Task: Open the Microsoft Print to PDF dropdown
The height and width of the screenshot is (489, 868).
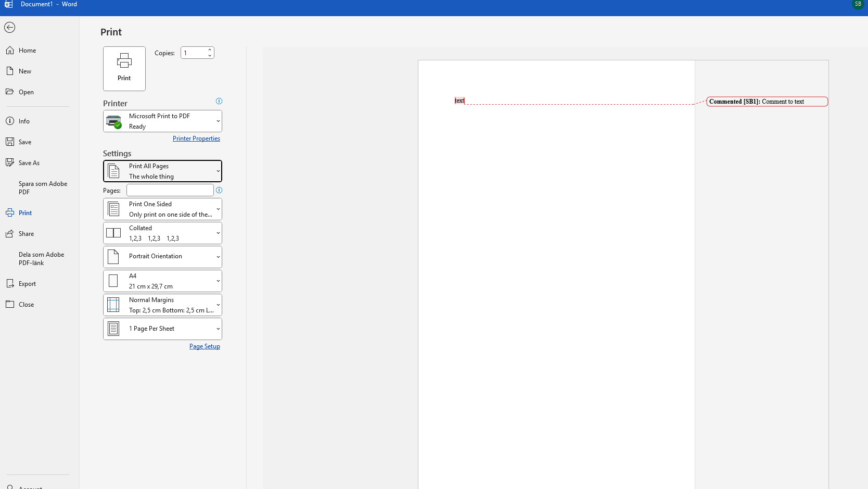Action: coord(162,121)
